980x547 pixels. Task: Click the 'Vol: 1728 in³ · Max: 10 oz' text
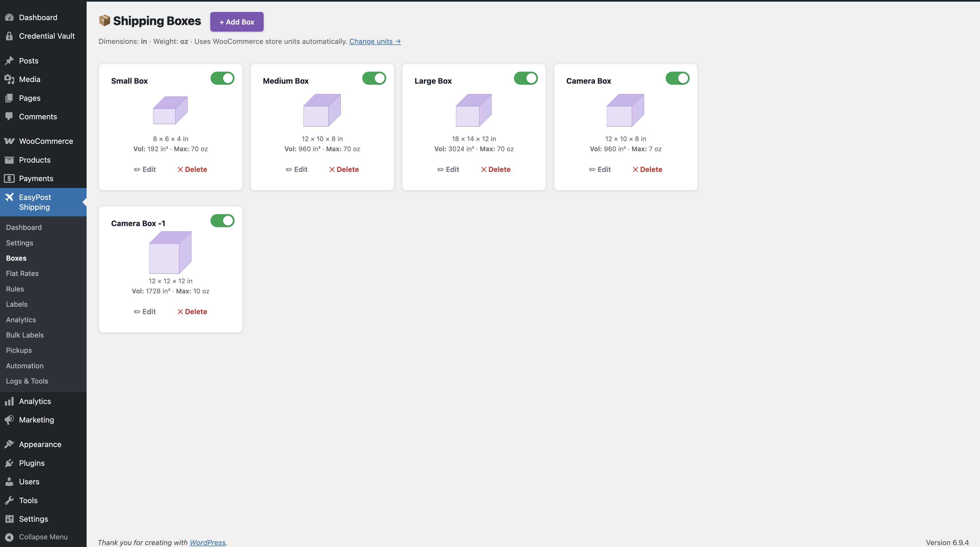[171, 291]
